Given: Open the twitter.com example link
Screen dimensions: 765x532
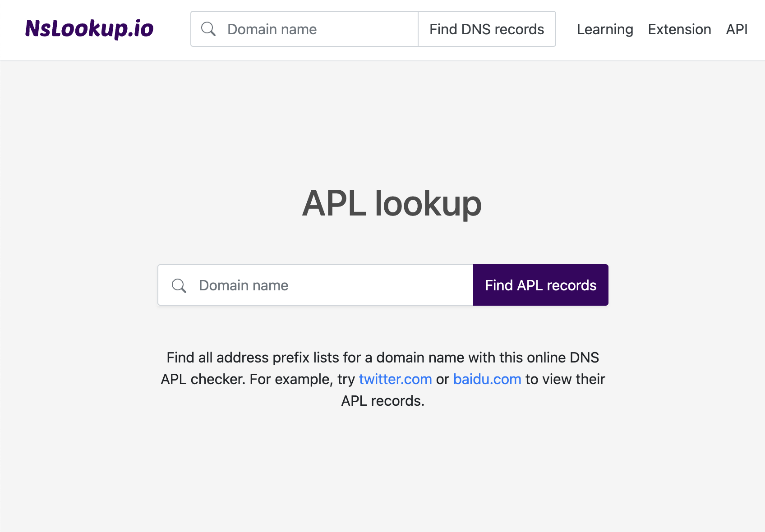Looking at the screenshot, I should pyautogui.click(x=395, y=379).
